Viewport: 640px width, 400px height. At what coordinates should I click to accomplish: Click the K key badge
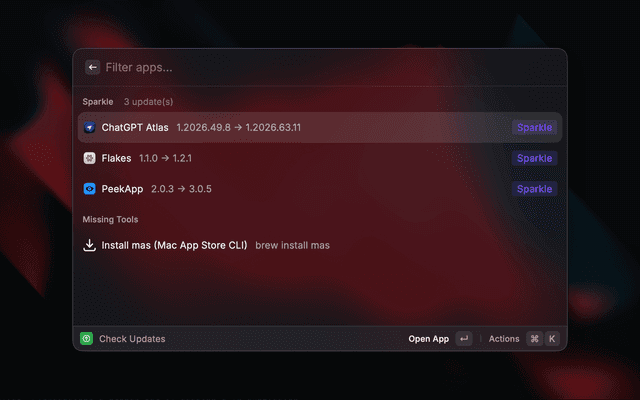pos(552,338)
